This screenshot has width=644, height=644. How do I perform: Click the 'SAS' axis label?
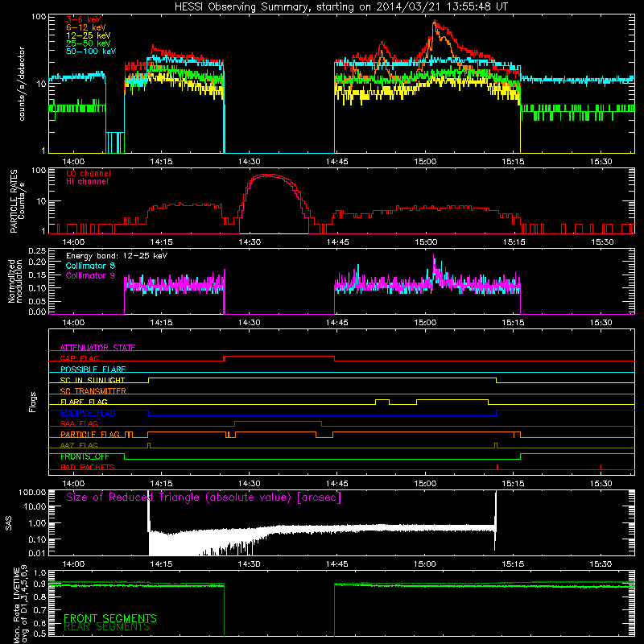pos(9,522)
